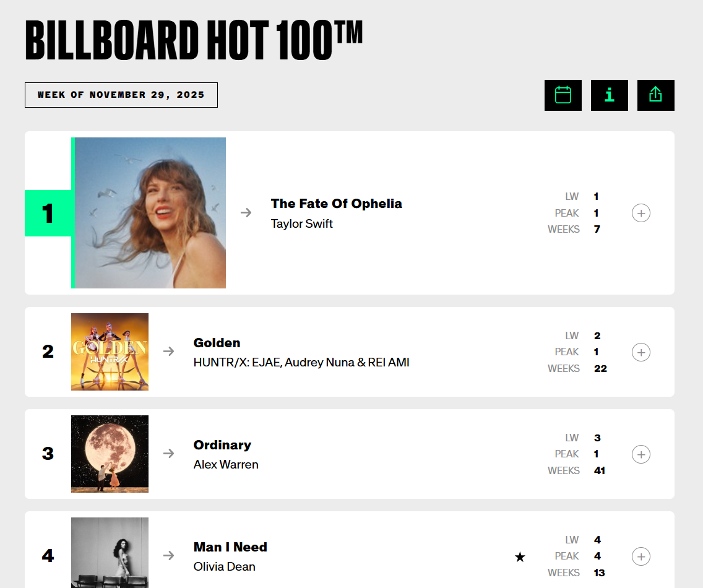The width and height of the screenshot is (703, 588).
Task: Expand the Golden chart entry
Action: click(640, 352)
